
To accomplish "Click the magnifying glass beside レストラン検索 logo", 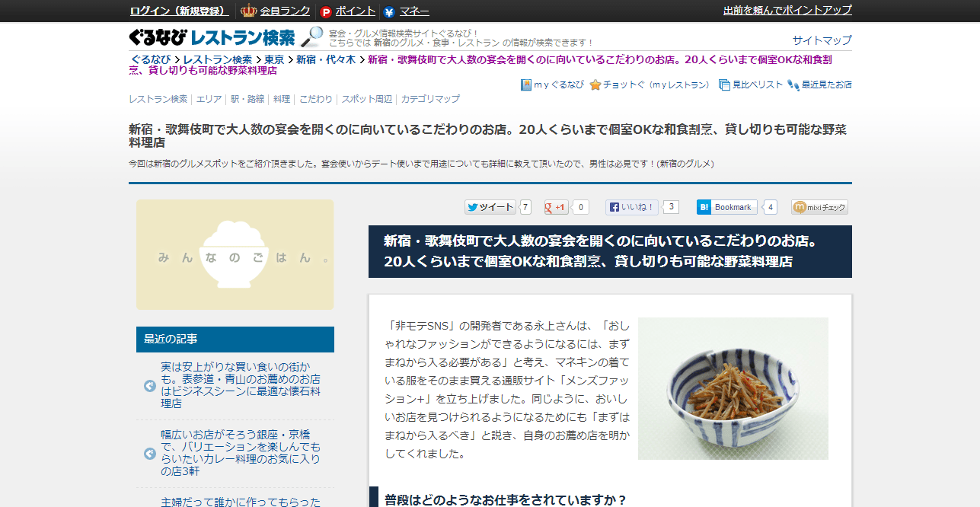I will [311, 37].
